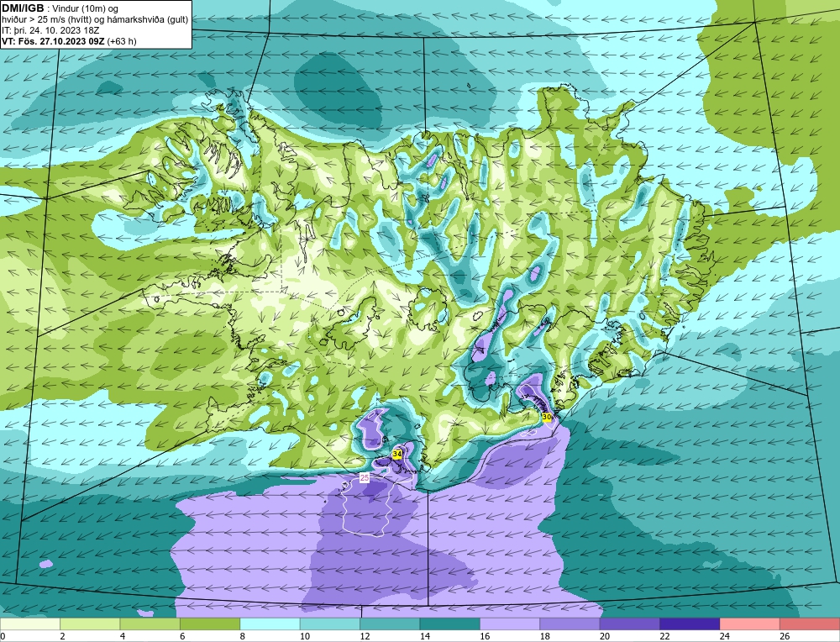Select the 6–8 m/s olive green legend swatch

click(210, 624)
